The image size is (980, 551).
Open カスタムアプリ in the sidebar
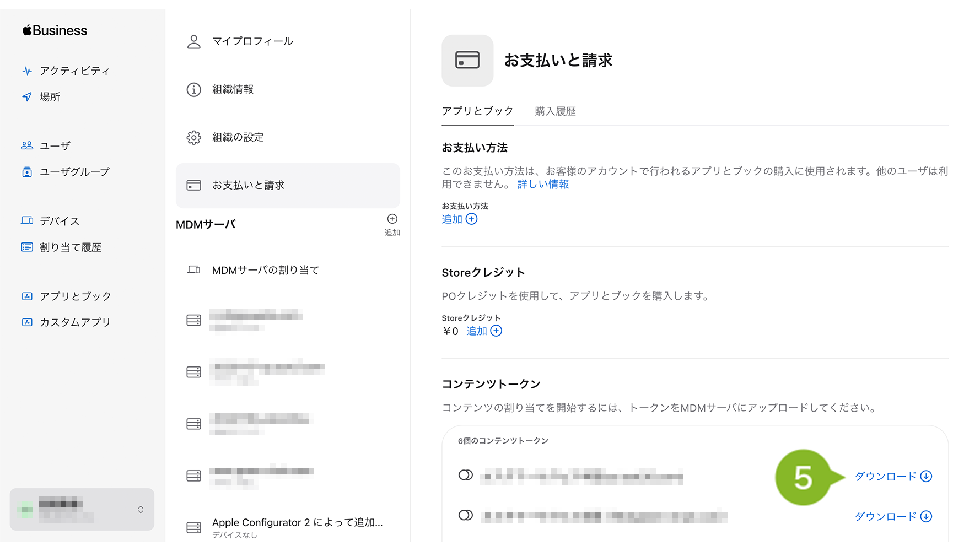point(74,322)
